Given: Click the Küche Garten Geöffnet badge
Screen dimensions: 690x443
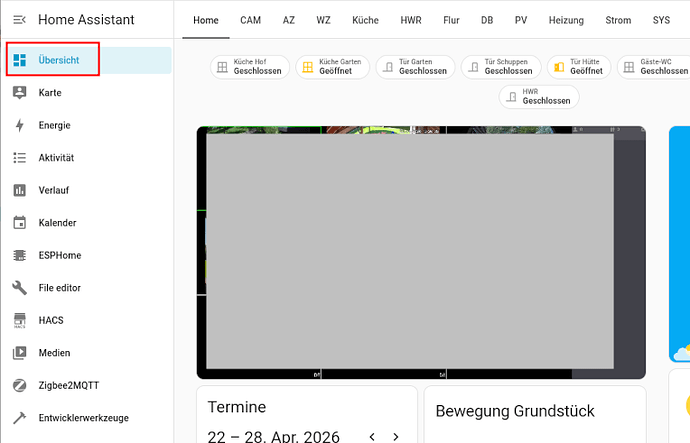Looking at the screenshot, I should point(332,67).
